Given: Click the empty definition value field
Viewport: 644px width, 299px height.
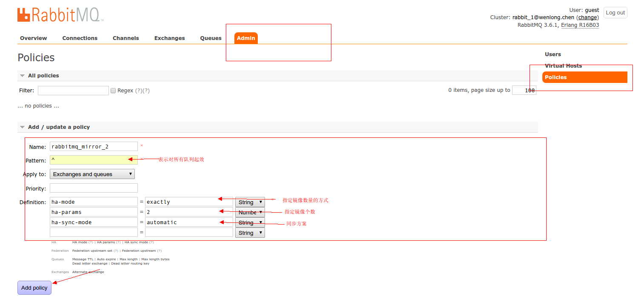Looking at the screenshot, I should click(189, 232).
